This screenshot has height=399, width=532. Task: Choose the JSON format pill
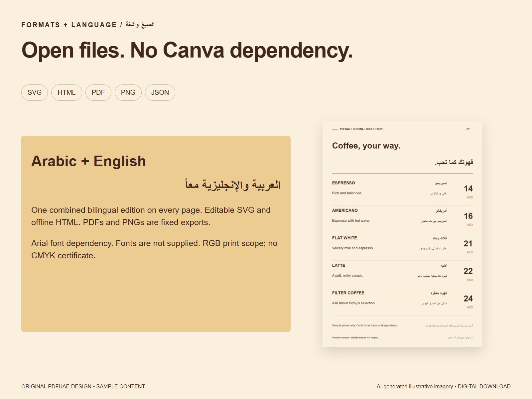160,92
